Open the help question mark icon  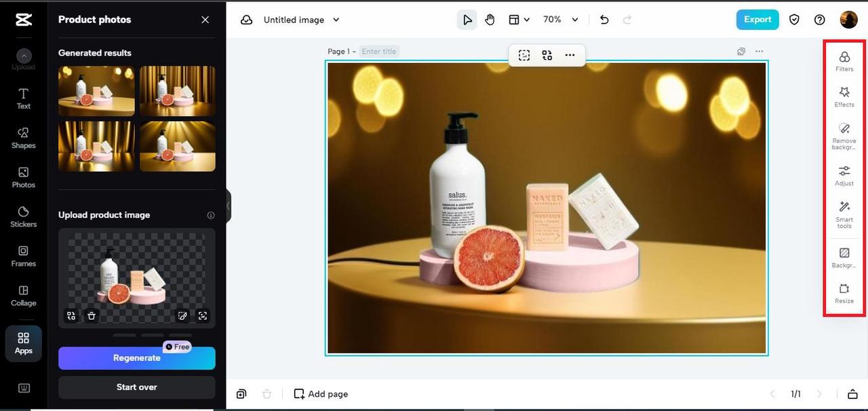pos(820,20)
